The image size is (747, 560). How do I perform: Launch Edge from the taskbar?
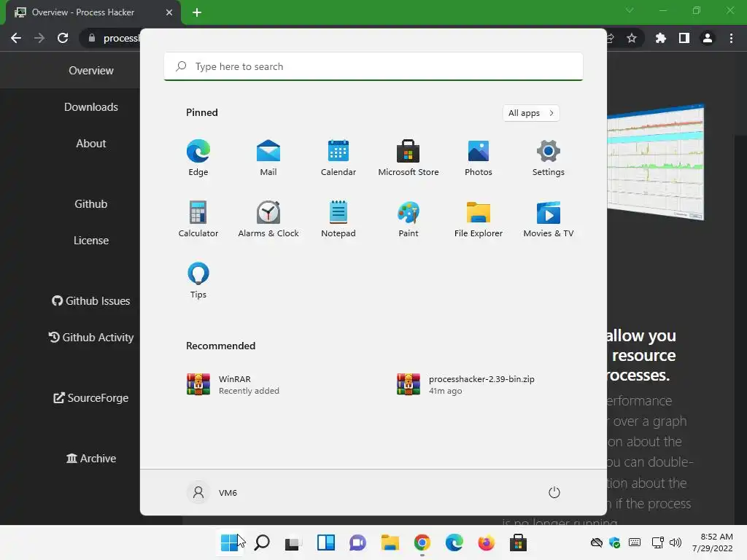pos(454,542)
